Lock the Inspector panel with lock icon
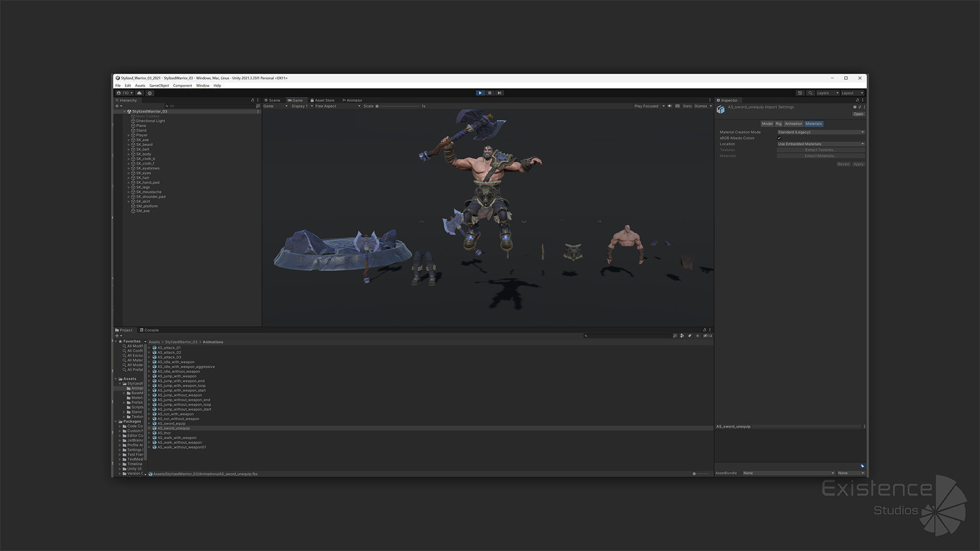Image resolution: width=980 pixels, height=551 pixels. click(857, 100)
